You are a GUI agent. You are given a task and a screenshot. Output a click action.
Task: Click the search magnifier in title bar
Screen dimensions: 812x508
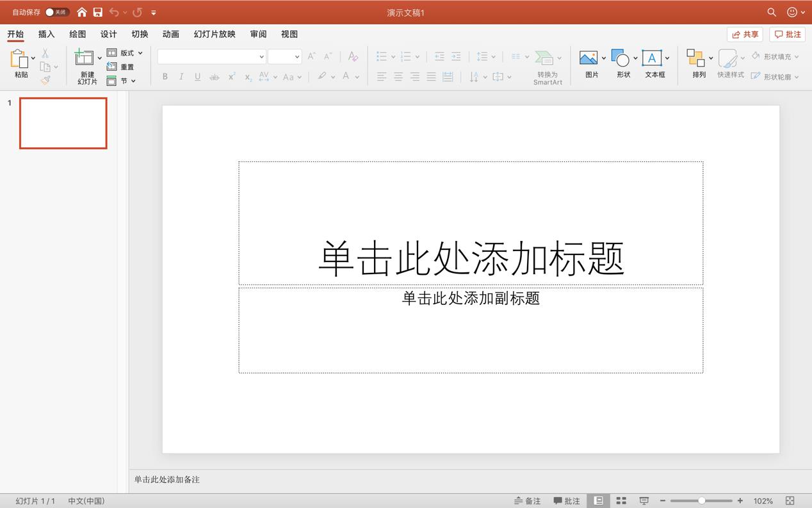771,12
